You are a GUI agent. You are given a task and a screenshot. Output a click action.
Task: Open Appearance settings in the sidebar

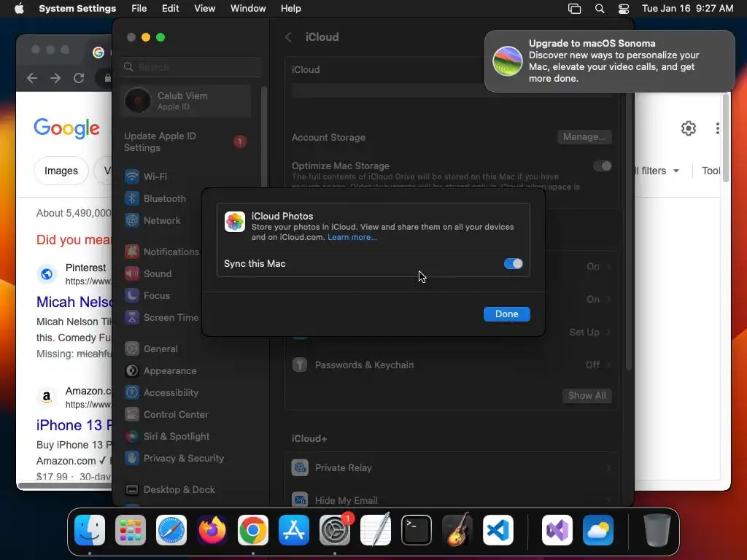(187, 371)
